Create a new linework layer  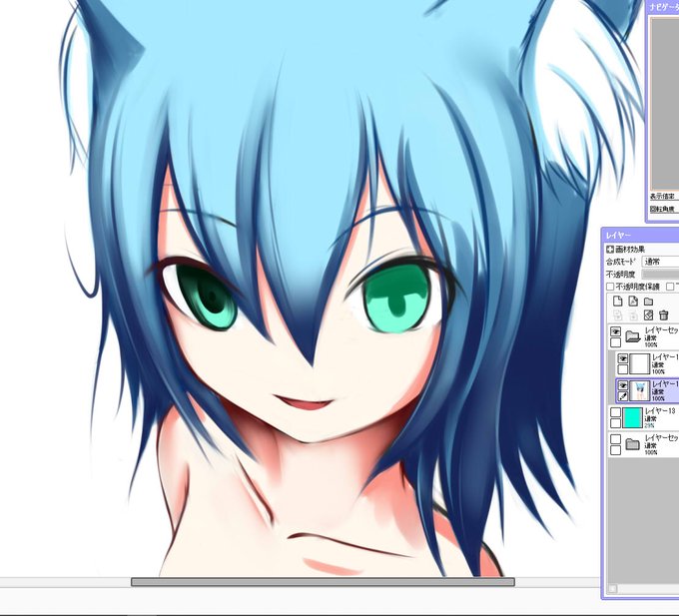[x=633, y=302]
